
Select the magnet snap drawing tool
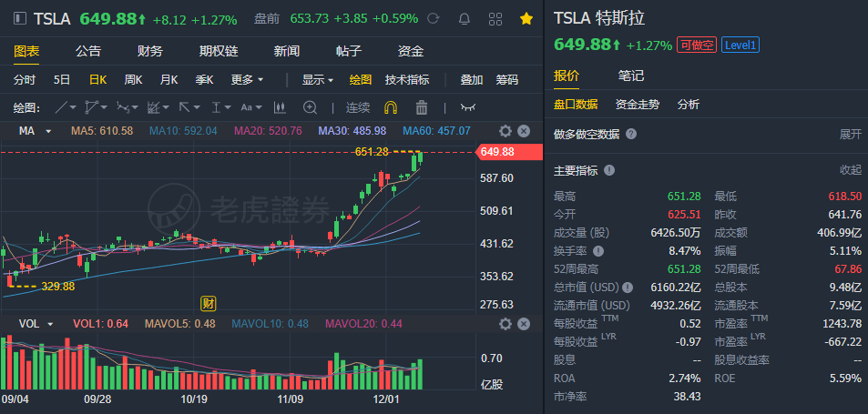pyautogui.click(x=390, y=107)
